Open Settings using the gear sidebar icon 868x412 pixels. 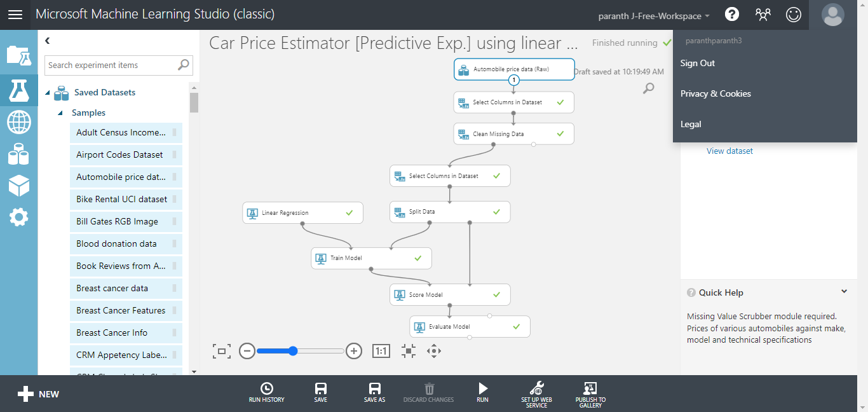(x=18, y=217)
